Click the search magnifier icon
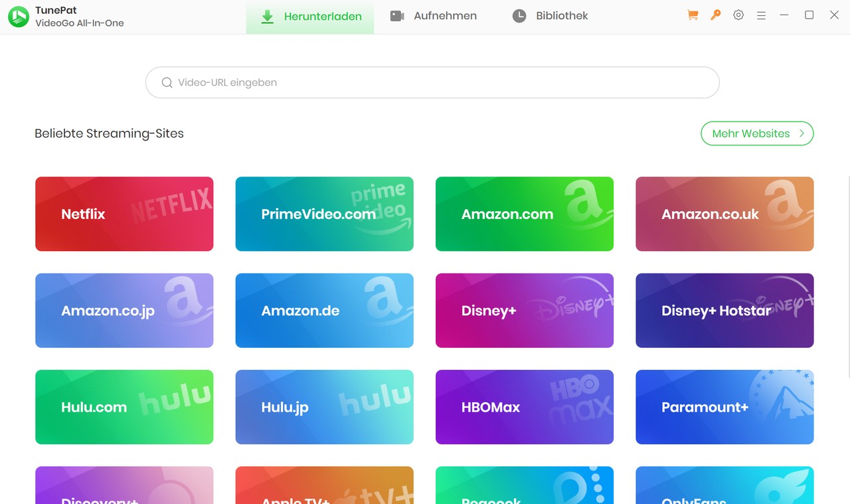 [167, 83]
